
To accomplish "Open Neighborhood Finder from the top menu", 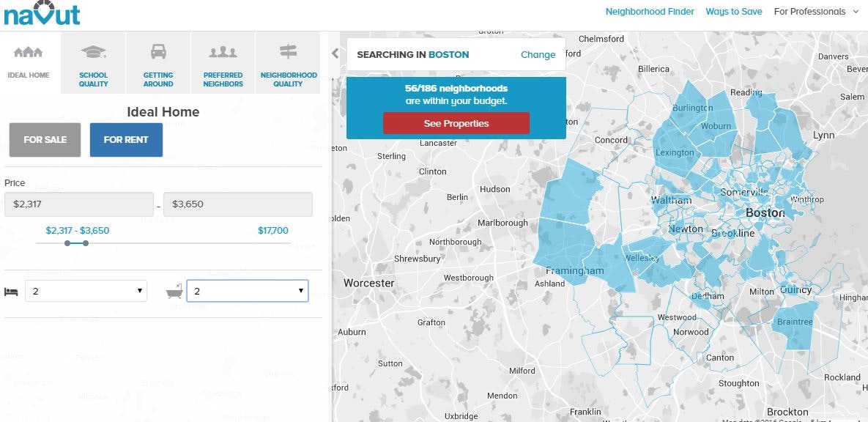I will (649, 11).
